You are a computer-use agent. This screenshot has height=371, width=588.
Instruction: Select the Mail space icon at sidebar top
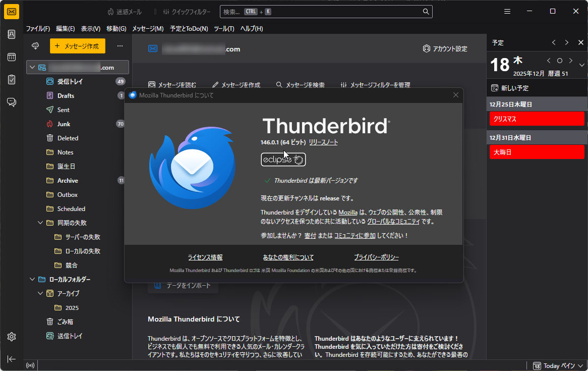[11, 11]
